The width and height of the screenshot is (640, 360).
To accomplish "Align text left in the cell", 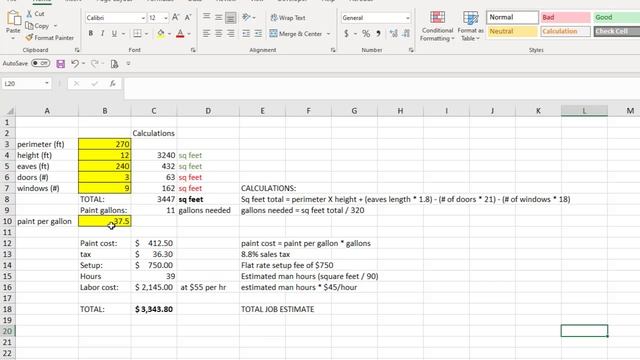I will pos(207,33).
